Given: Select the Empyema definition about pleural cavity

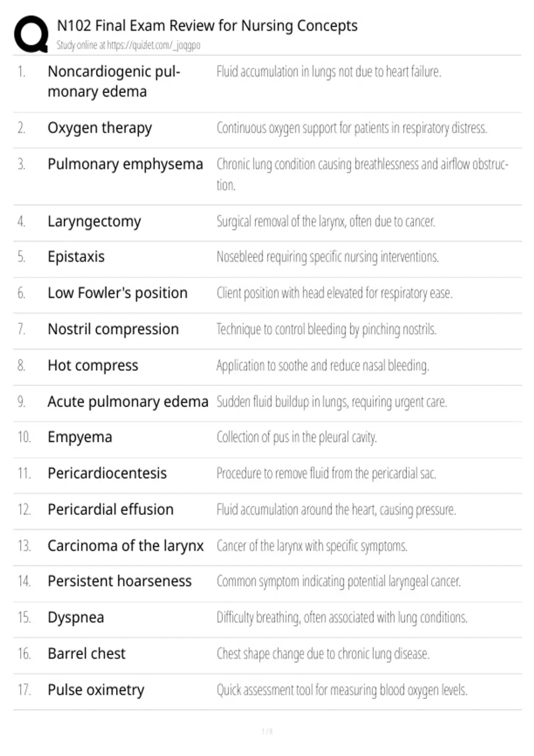Looking at the screenshot, I should point(296,438).
